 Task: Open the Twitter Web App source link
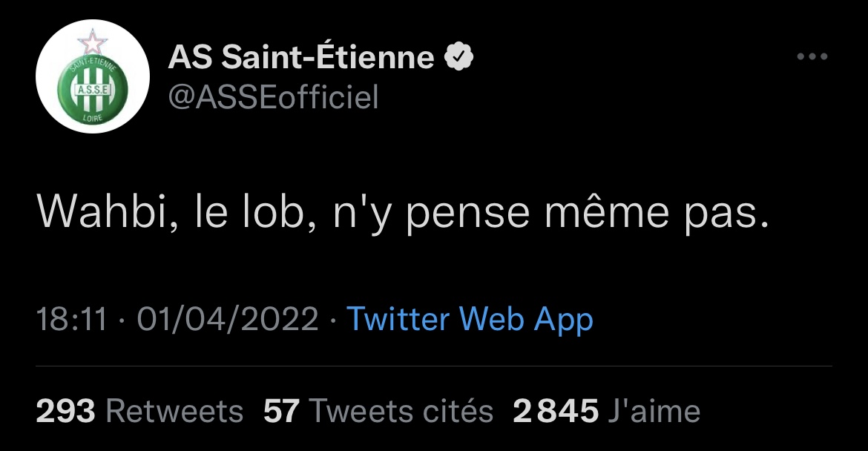click(x=470, y=320)
